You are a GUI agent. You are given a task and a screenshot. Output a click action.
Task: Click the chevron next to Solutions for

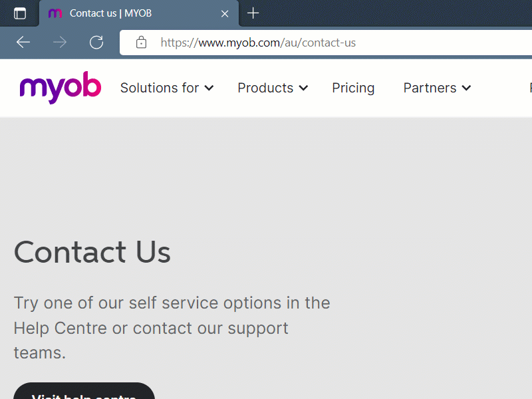[x=209, y=88]
